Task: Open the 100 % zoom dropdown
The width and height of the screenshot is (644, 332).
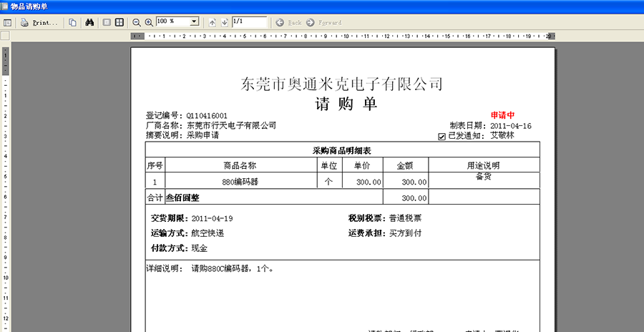Action: [x=195, y=21]
